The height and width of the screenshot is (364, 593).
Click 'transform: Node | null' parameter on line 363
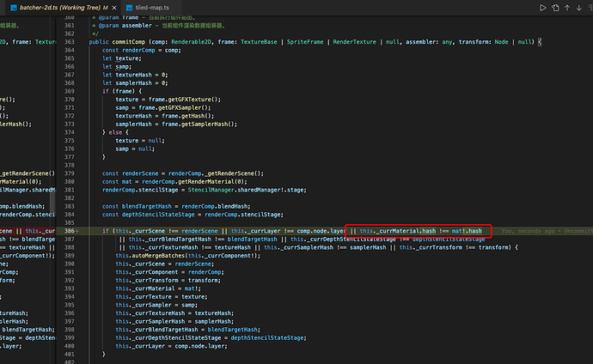click(x=496, y=42)
